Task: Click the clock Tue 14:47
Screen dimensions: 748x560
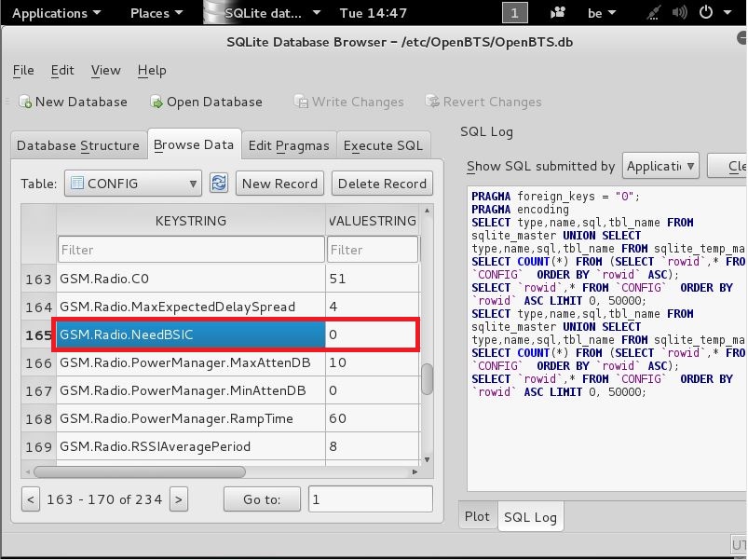Action: click(x=373, y=13)
